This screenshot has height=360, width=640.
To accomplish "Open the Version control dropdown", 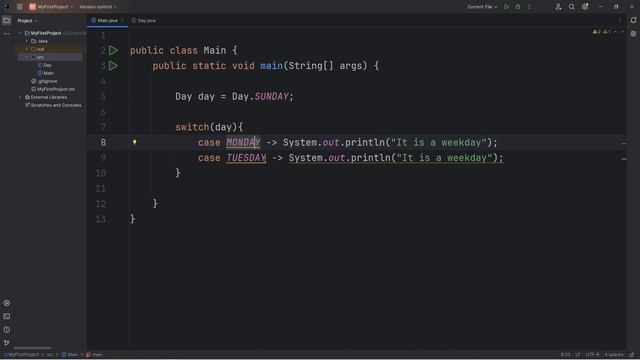I will click(x=98, y=7).
